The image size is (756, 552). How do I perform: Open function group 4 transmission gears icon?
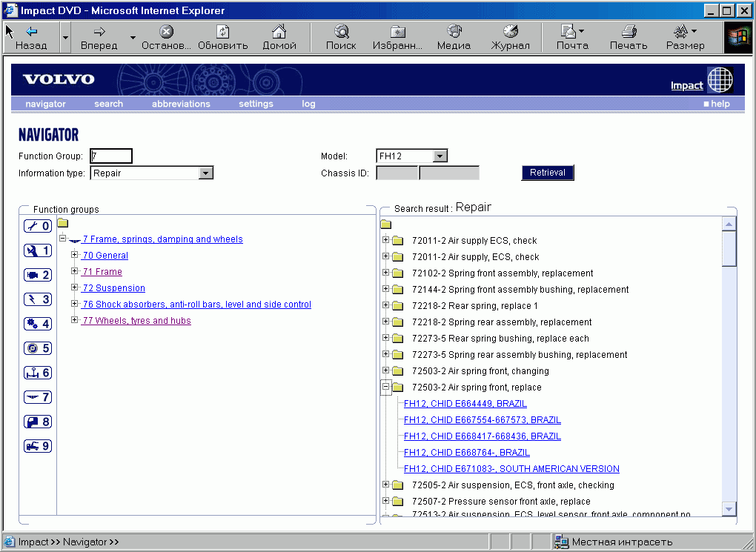click(x=38, y=324)
